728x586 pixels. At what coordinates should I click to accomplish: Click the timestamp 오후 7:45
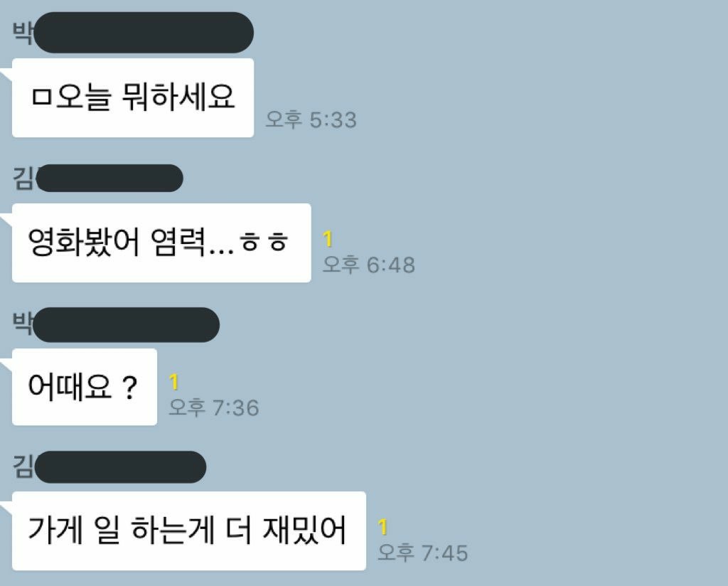[422, 553]
